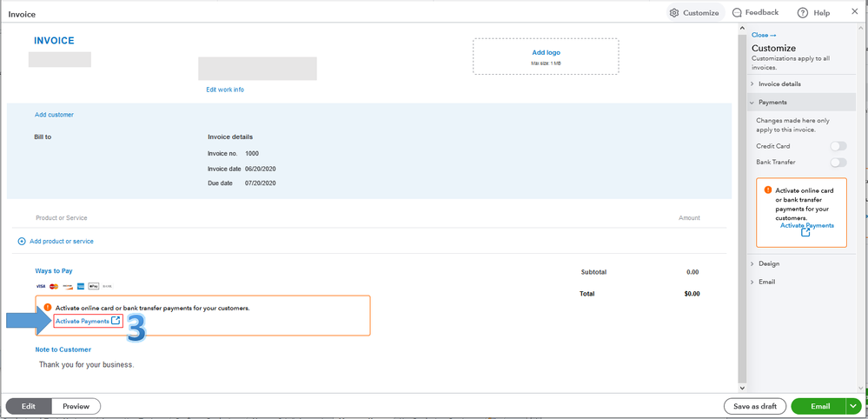
Task: Click Save as draft button
Action: [754, 406]
